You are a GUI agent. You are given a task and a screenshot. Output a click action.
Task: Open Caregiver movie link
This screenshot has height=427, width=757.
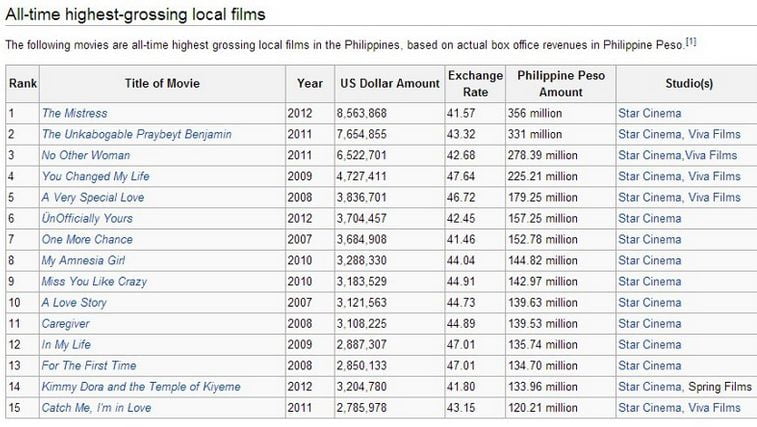66,324
